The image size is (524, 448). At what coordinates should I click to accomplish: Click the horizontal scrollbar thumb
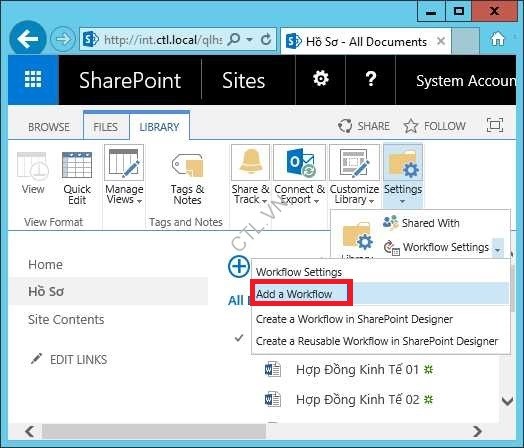[x=154, y=431]
